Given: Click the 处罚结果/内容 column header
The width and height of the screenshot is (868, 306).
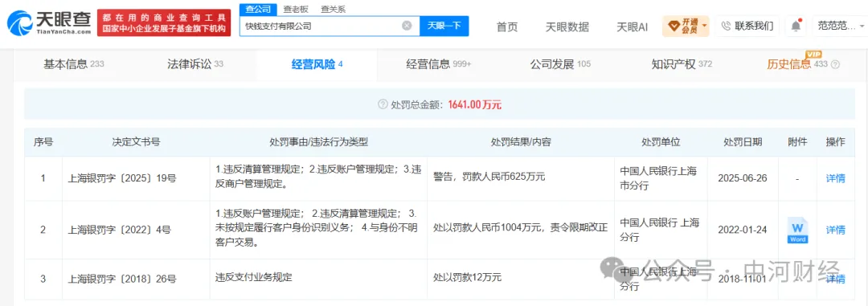Looking at the screenshot, I should point(520,142).
